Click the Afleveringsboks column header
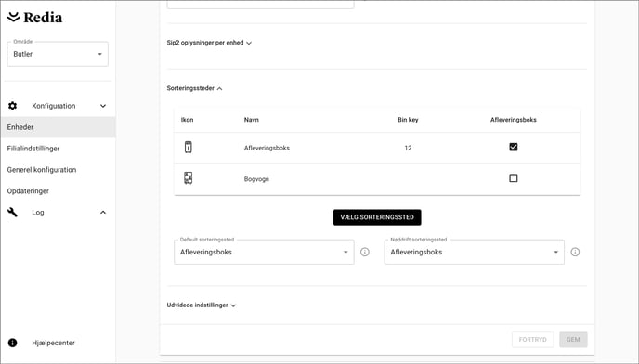 pos(513,120)
